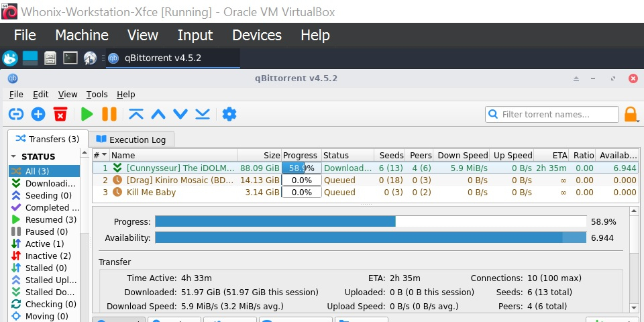
Task: Sort by the Down Speed column header
Action: 461,155
